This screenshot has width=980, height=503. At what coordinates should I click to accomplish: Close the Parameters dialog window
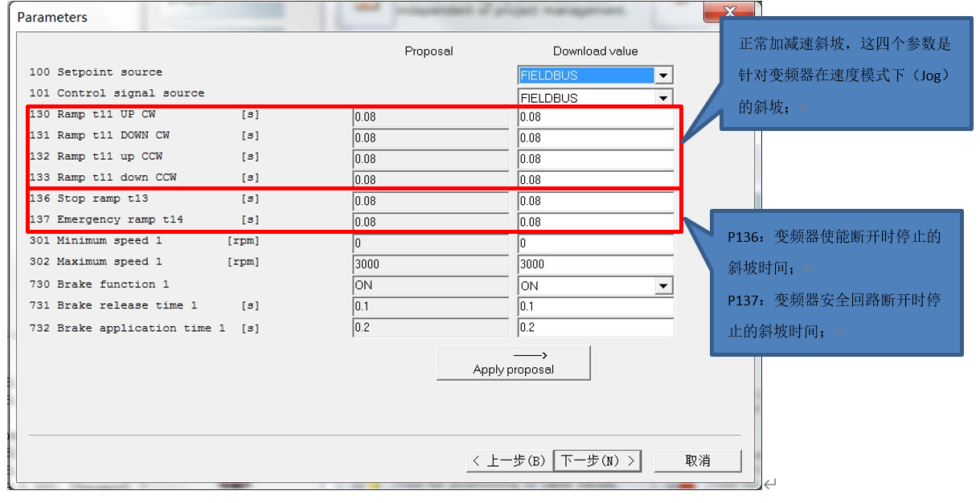click(729, 13)
